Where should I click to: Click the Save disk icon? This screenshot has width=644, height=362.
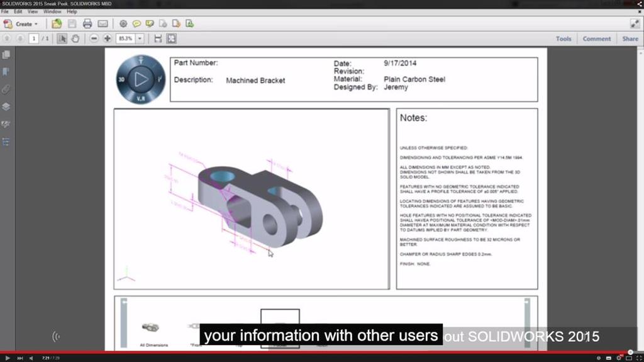click(x=72, y=24)
